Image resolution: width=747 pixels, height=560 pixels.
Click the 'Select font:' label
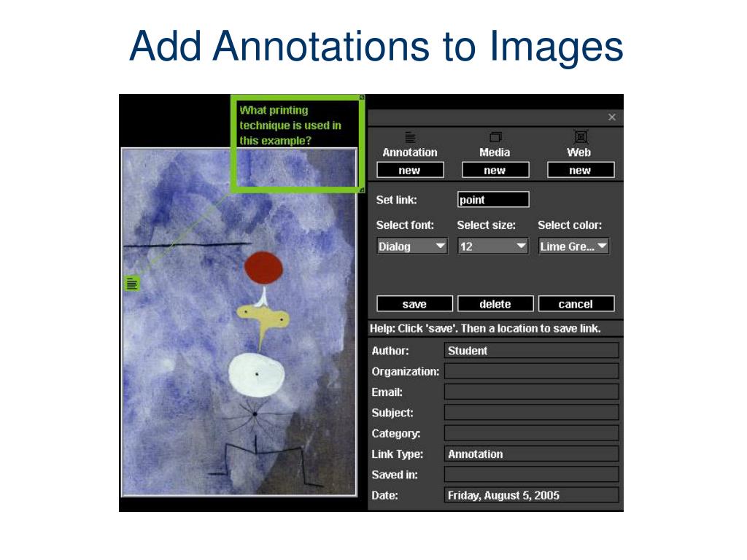405,225
